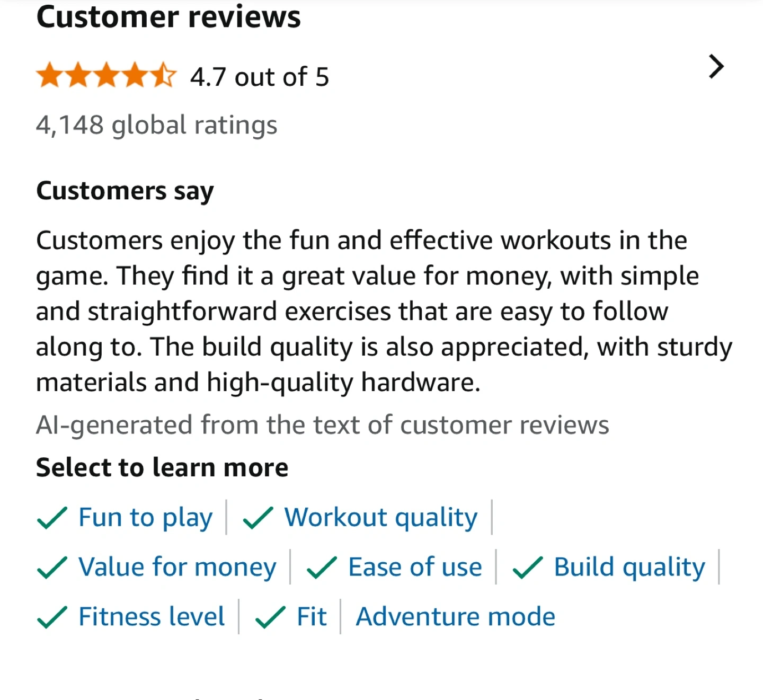763x700 pixels.
Task: Choose the Value for money topic
Action: 177,567
